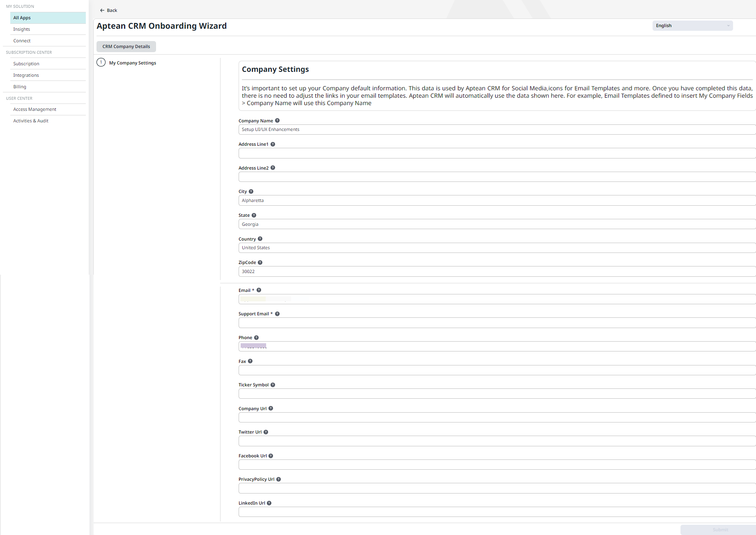Click the Ticker Symbol help icon

(x=273, y=385)
